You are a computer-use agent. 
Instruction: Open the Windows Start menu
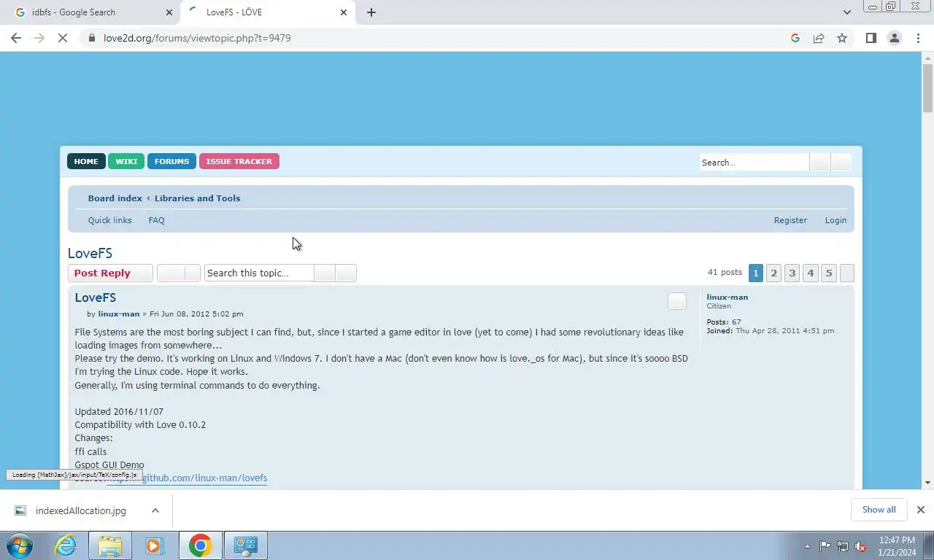click(19, 545)
